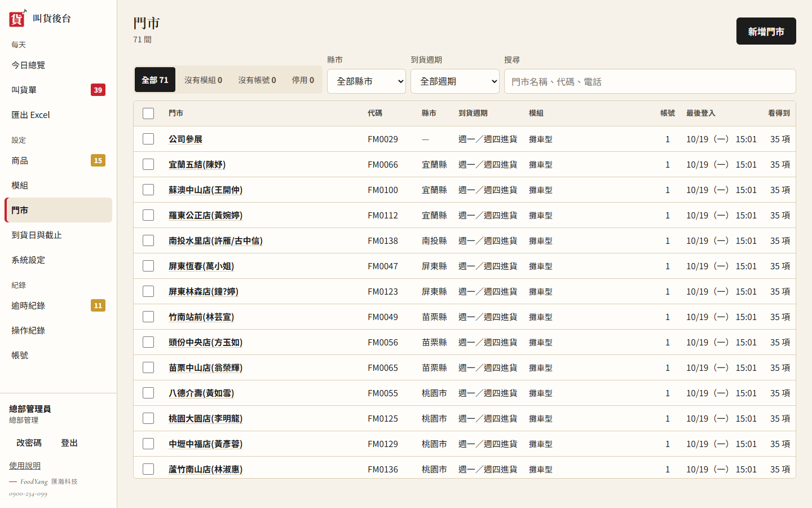The image size is (812, 508).
Task: Open the 模組 sidebar item
Action: click(x=59, y=185)
